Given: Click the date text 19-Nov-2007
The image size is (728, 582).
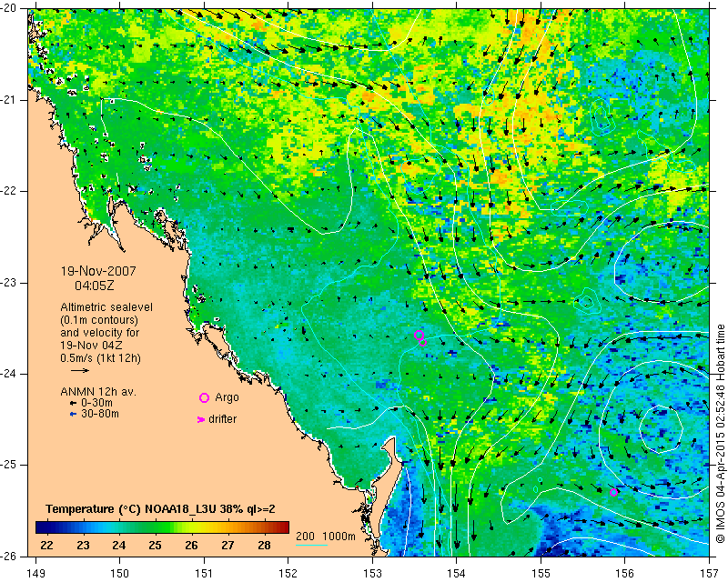Looking at the screenshot, I should (98, 271).
